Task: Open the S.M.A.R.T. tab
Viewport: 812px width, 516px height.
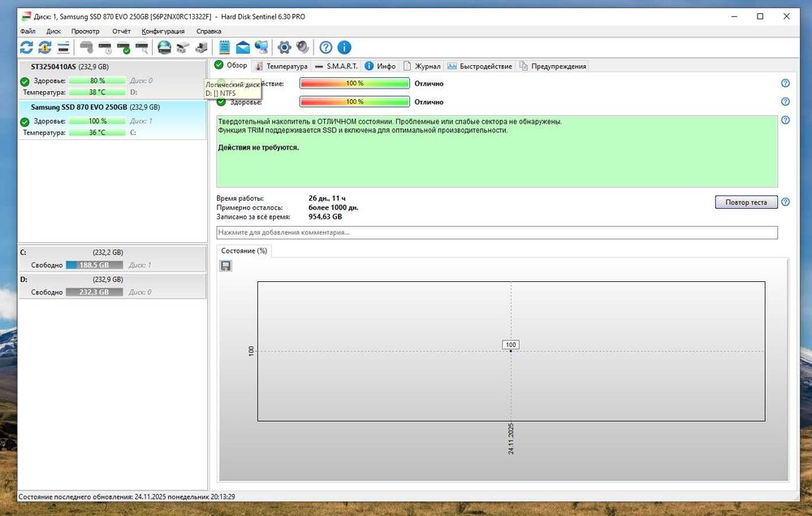Action: [x=336, y=67]
